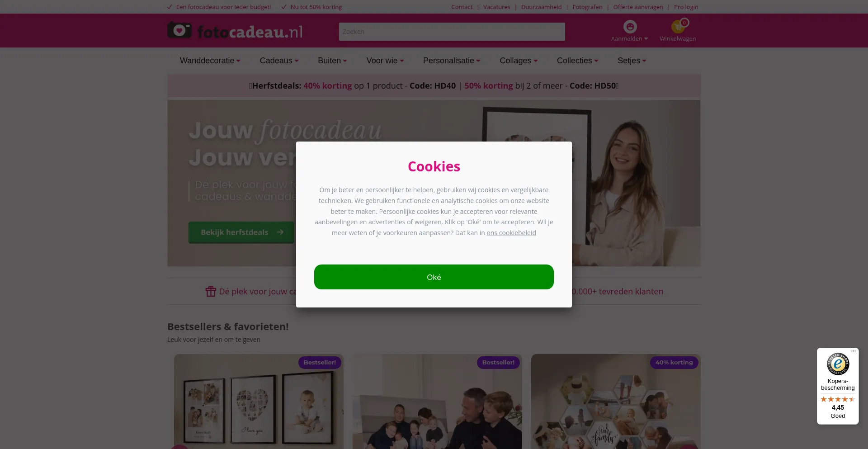Select the heart photo collage bestseller thumbnail
The image size is (868, 449).
(259, 402)
